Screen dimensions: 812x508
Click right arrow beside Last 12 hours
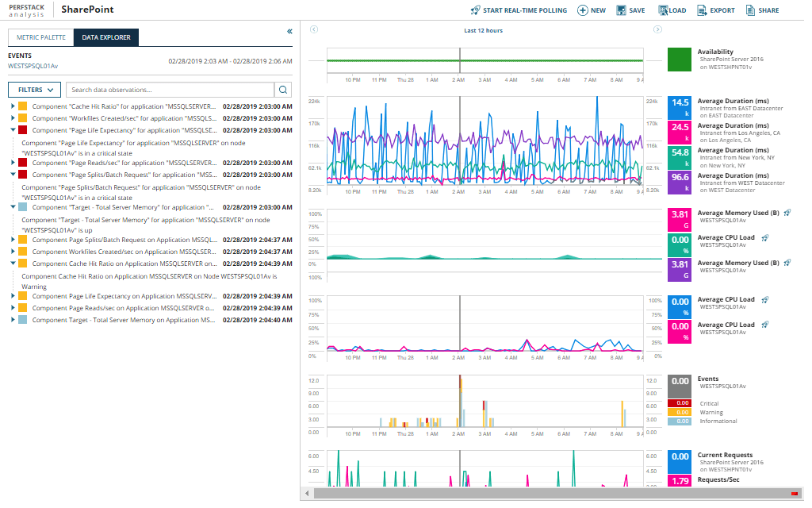tap(657, 29)
